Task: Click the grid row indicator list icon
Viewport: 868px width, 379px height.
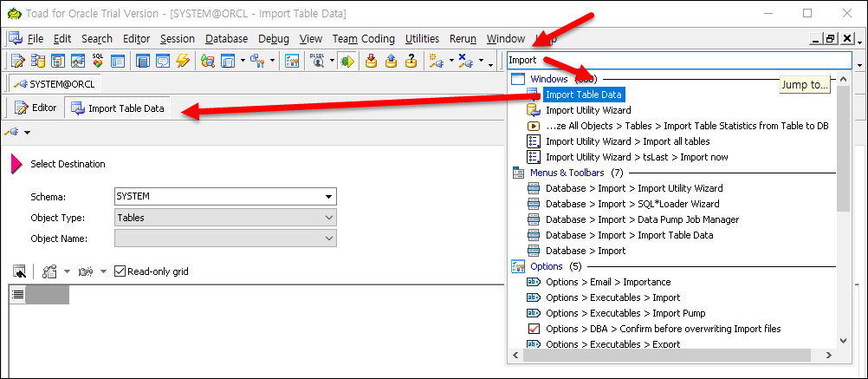Action: pos(17,295)
